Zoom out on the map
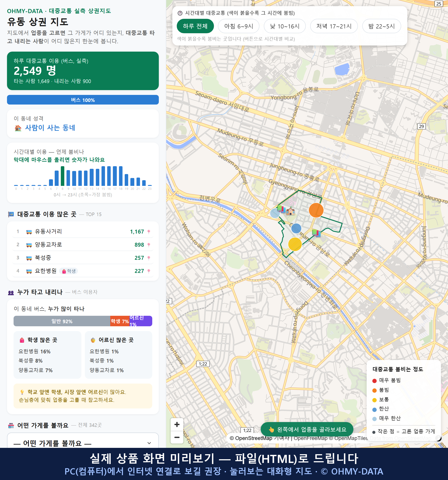448x480 pixels. [x=177, y=437]
